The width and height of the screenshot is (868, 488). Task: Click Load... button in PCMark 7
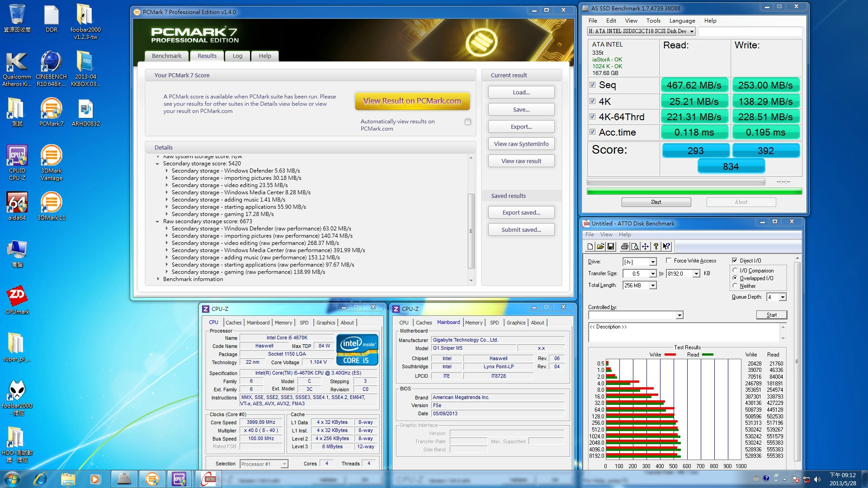click(521, 92)
